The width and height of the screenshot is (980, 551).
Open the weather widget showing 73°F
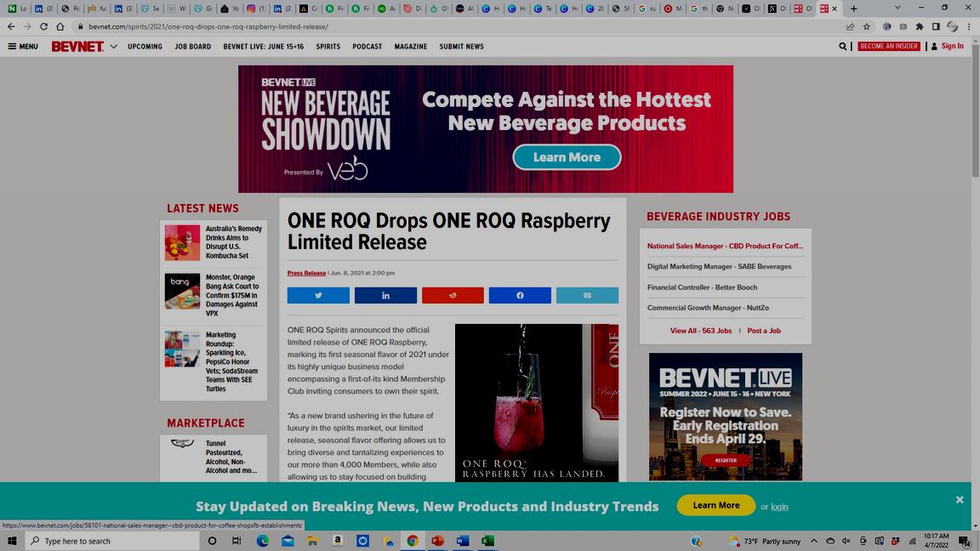[765, 541]
